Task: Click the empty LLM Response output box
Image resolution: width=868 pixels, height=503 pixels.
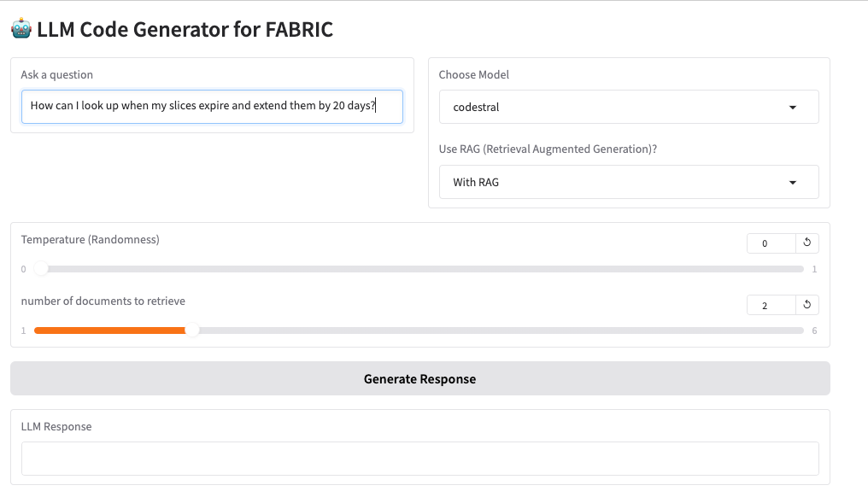Action: click(x=419, y=459)
